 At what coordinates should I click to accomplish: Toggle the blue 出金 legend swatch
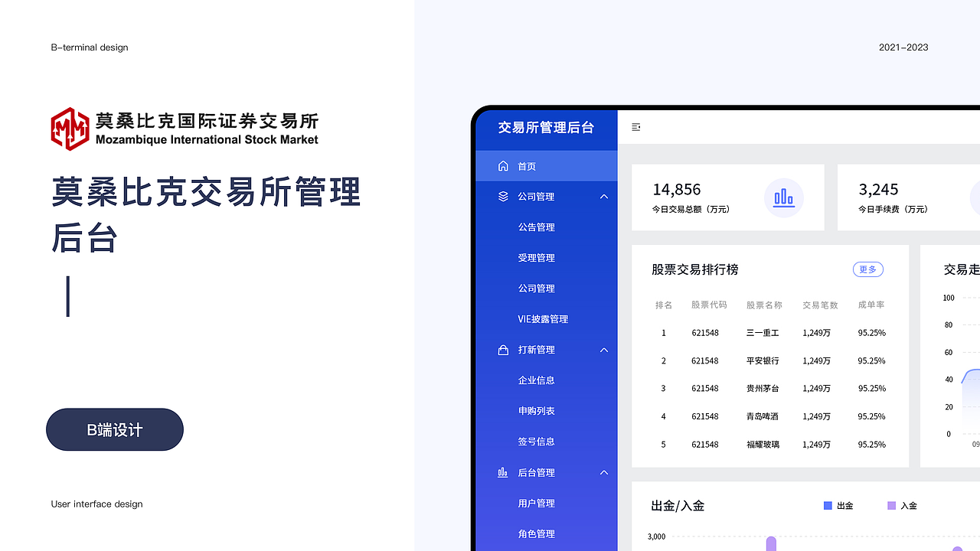828,506
